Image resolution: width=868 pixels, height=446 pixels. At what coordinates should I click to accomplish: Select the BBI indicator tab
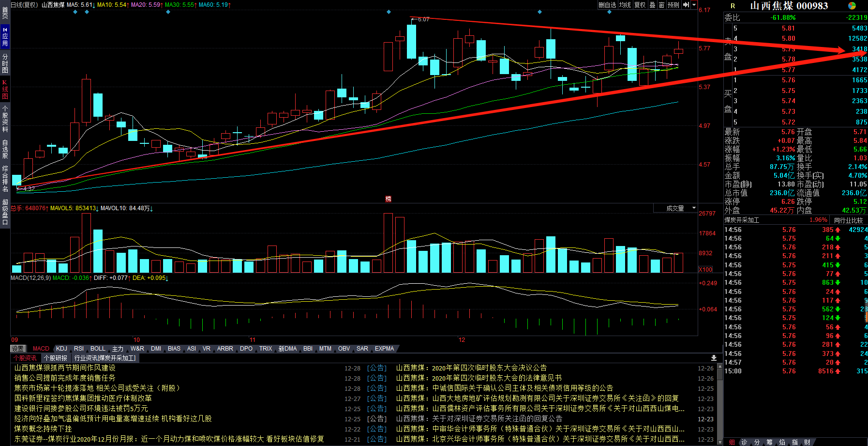(308, 349)
